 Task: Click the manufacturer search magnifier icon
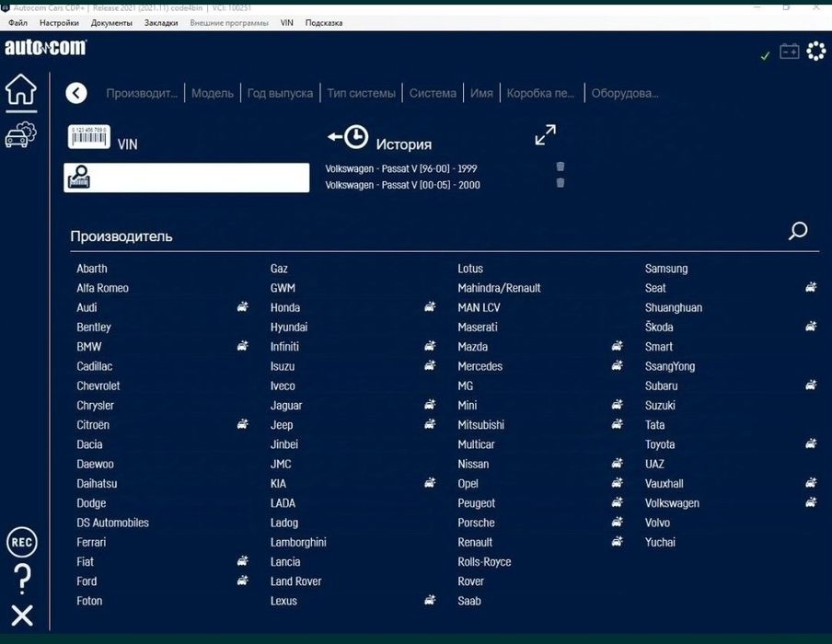pos(798,231)
